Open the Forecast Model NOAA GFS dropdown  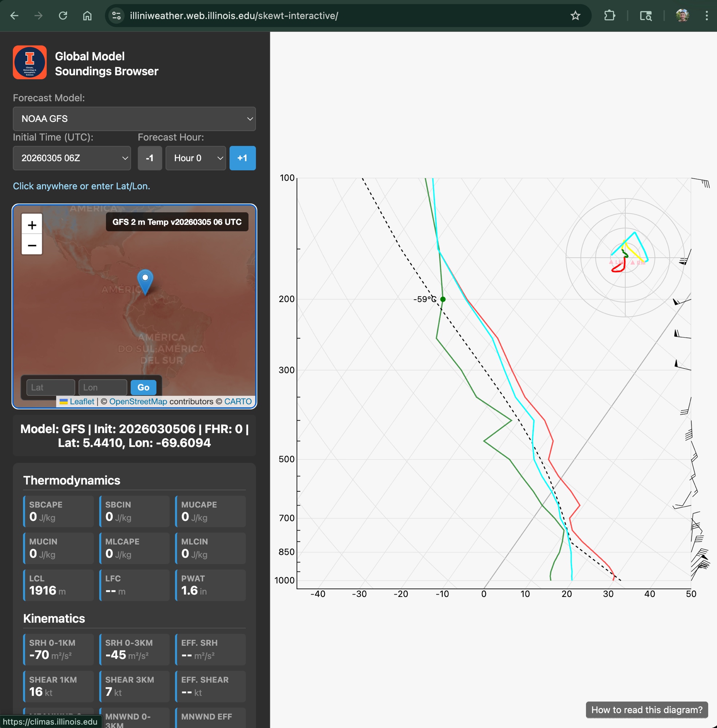coord(134,119)
